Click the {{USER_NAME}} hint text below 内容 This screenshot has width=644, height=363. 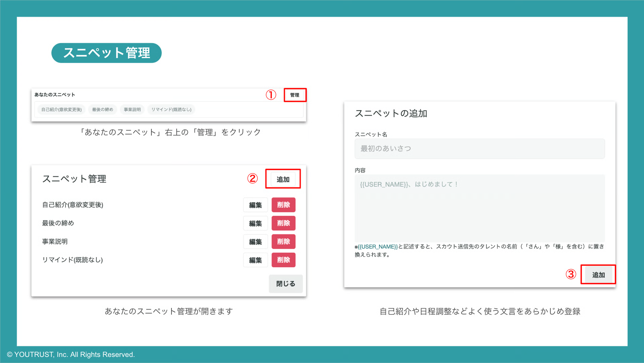coord(378,247)
